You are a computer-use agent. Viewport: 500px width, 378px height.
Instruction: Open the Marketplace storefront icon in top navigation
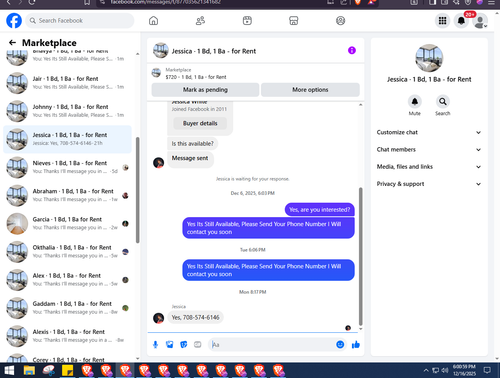click(x=294, y=21)
